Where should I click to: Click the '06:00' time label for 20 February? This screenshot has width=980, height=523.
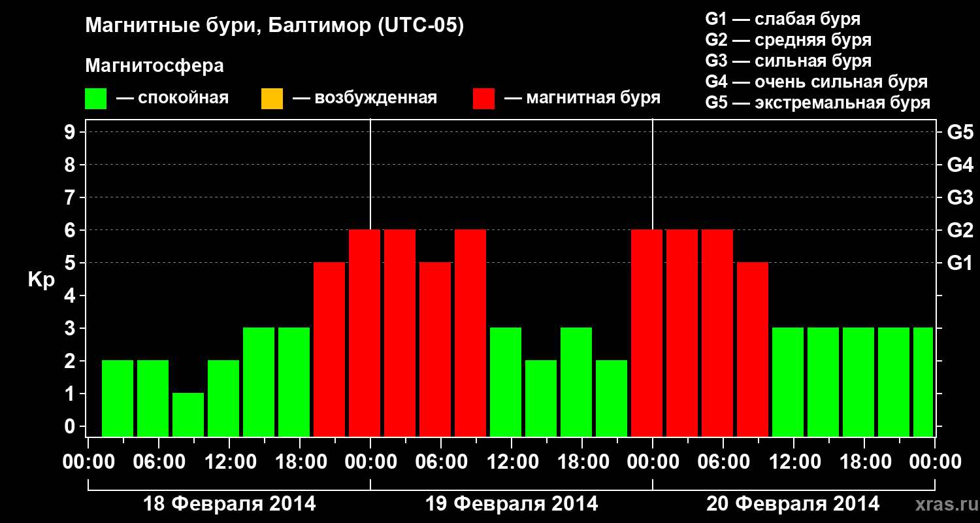pos(723,462)
